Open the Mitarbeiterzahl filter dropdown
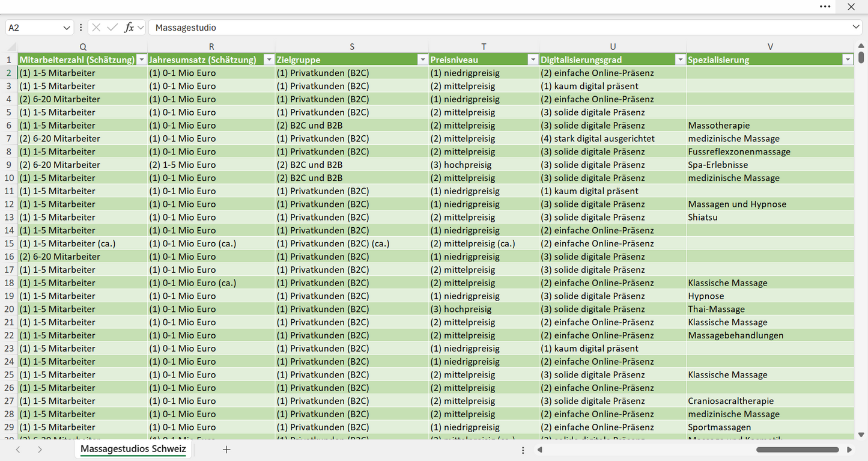This screenshot has height=461, width=868. 142,60
